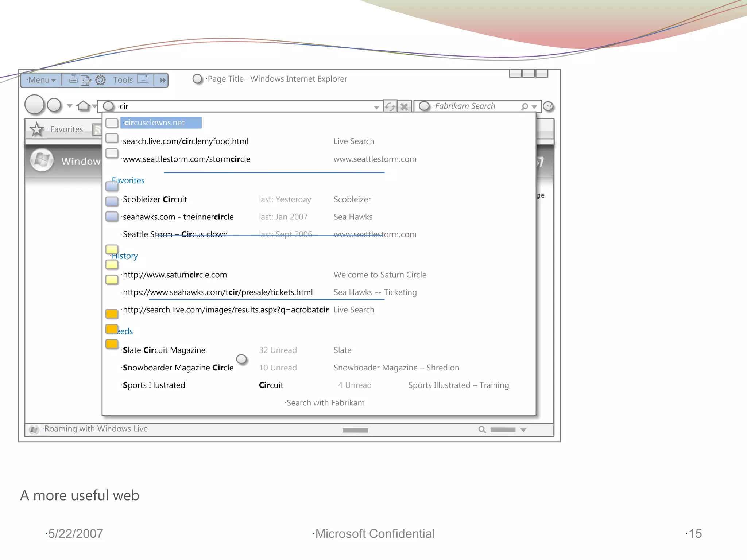Viewport: 747px width, 560px height.
Task: Open seahawks.com tcir presale tickets entry
Action: coord(218,292)
